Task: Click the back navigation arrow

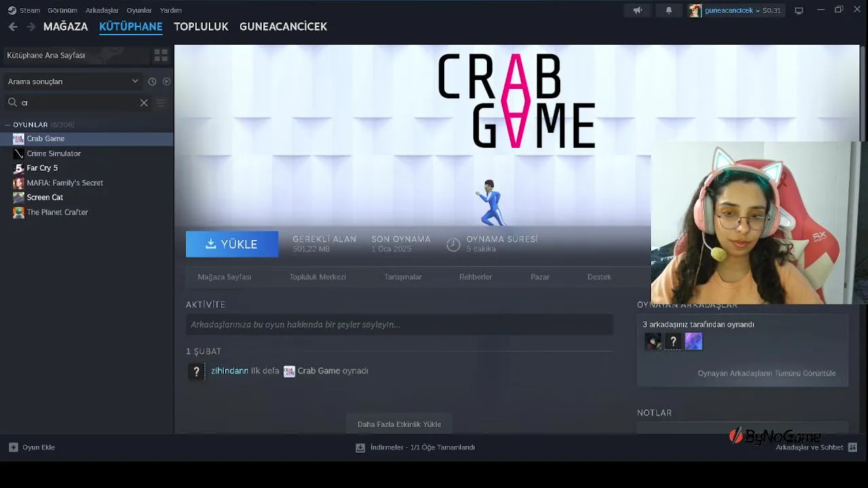Action: (x=13, y=26)
